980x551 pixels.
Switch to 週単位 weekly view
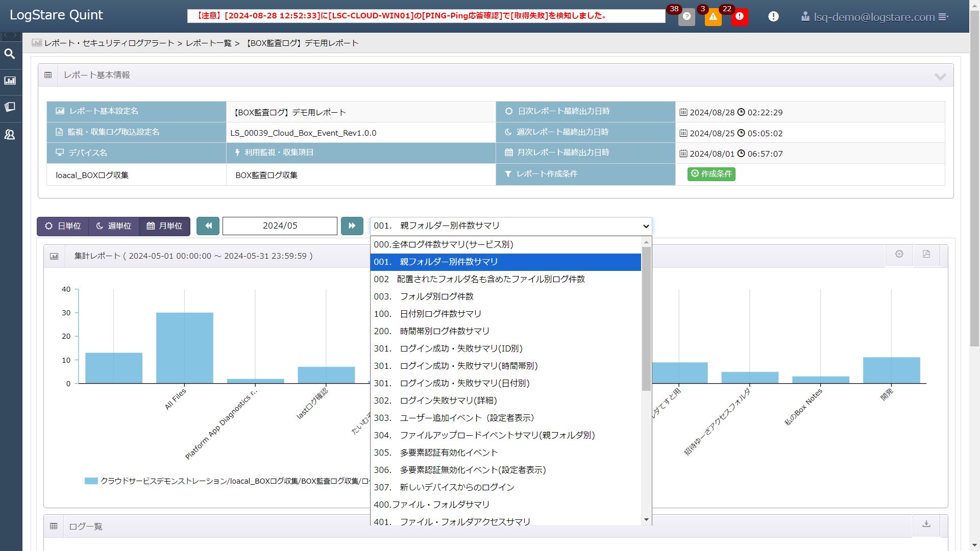(x=113, y=226)
